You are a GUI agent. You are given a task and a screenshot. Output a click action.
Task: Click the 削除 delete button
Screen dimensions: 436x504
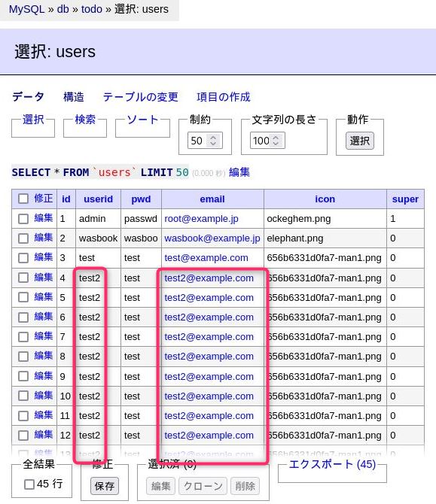245,486
